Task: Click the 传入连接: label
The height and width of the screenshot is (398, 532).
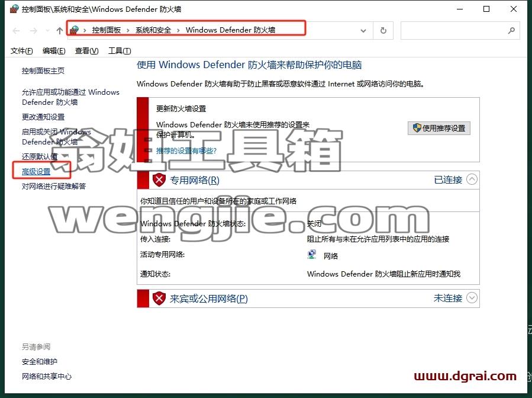Action: [x=155, y=239]
